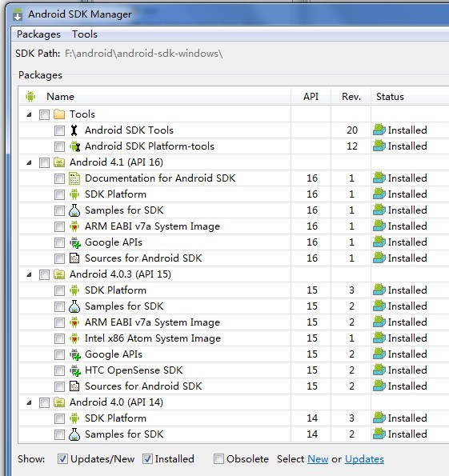Click the API 16 Samples for SDK flask icon

[x=74, y=210]
